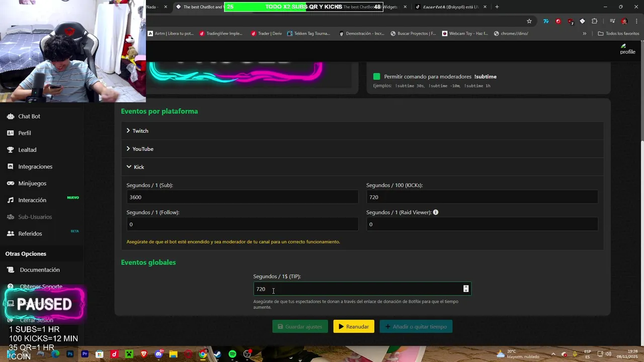Open the Buscar Proyectos bookmark

pyautogui.click(x=413, y=34)
